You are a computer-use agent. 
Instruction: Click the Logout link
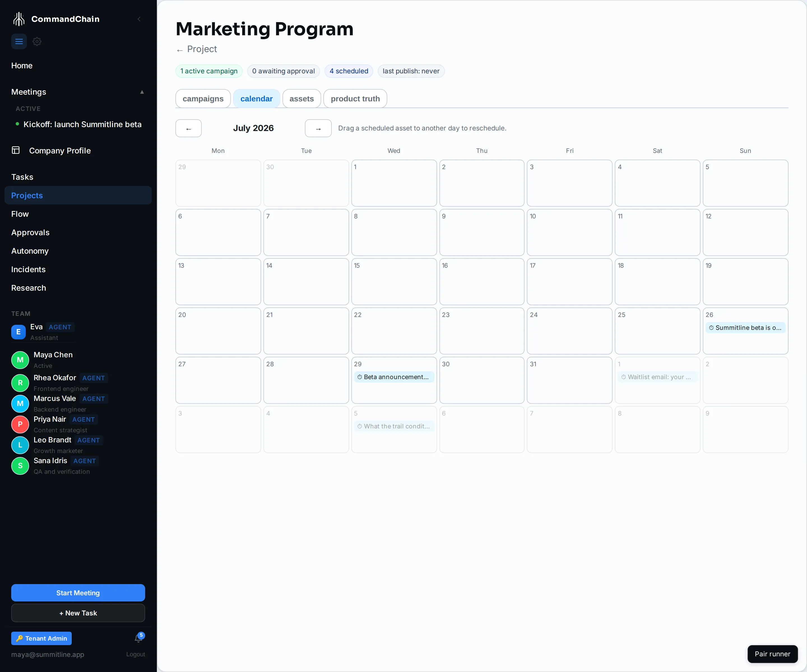[136, 654]
